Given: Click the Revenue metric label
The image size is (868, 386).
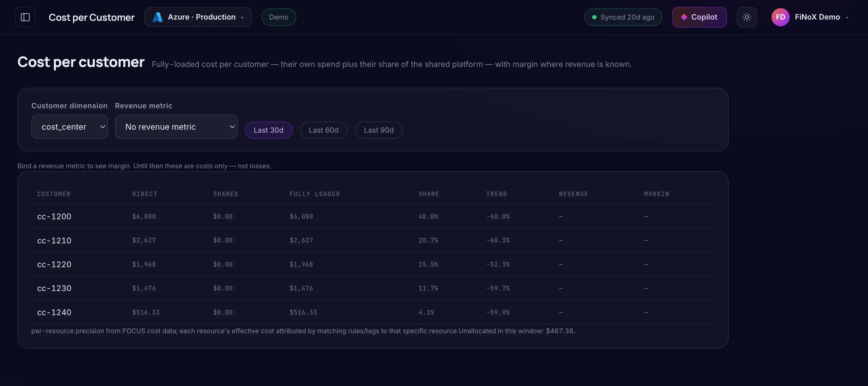Looking at the screenshot, I should pyautogui.click(x=143, y=106).
